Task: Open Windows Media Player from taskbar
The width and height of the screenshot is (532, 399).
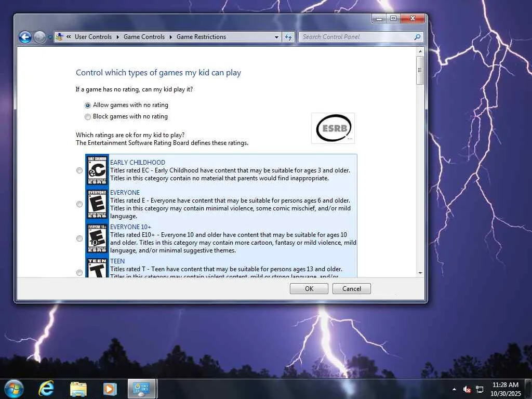Action: click(x=110, y=389)
